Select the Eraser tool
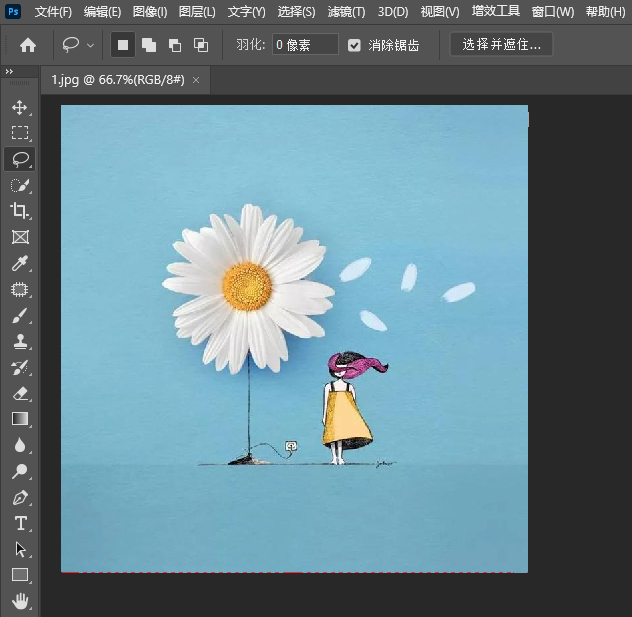 pos(19,394)
